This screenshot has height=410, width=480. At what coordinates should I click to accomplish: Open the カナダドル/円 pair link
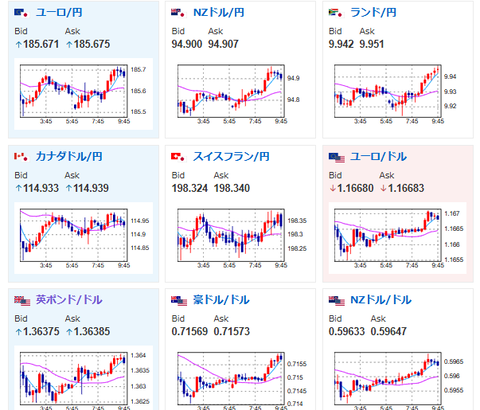point(69,156)
